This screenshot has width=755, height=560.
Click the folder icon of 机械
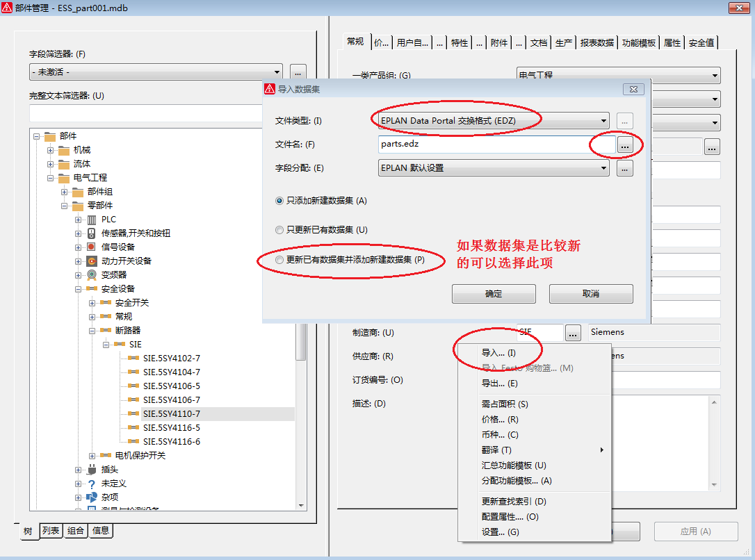click(64, 151)
